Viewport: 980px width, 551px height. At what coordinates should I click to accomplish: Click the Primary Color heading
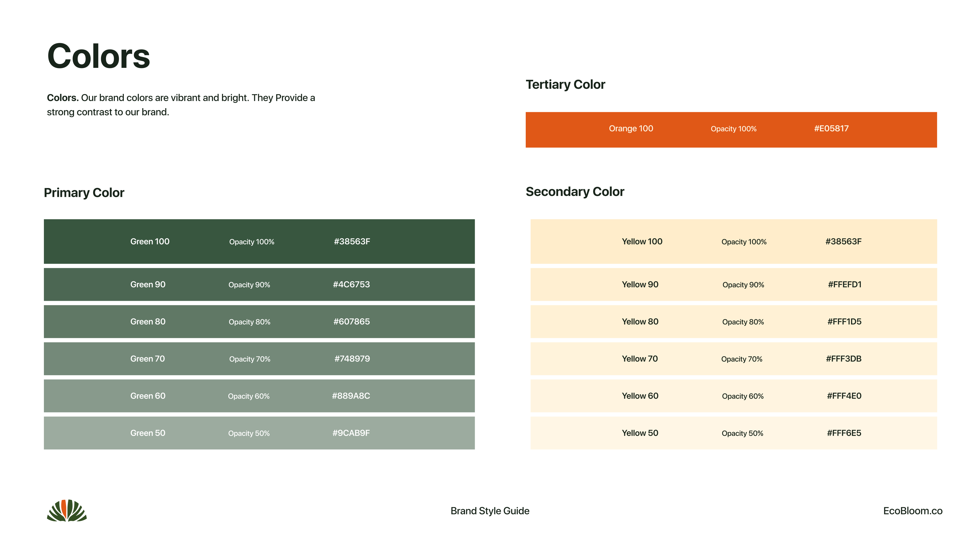(84, 193)
